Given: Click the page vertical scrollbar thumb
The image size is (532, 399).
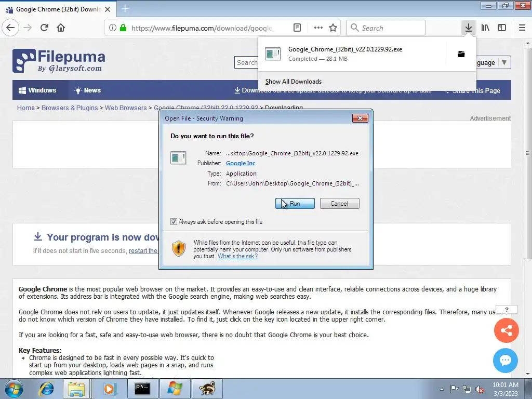Looking at the screenshot, I should click(x=527, y=153).
